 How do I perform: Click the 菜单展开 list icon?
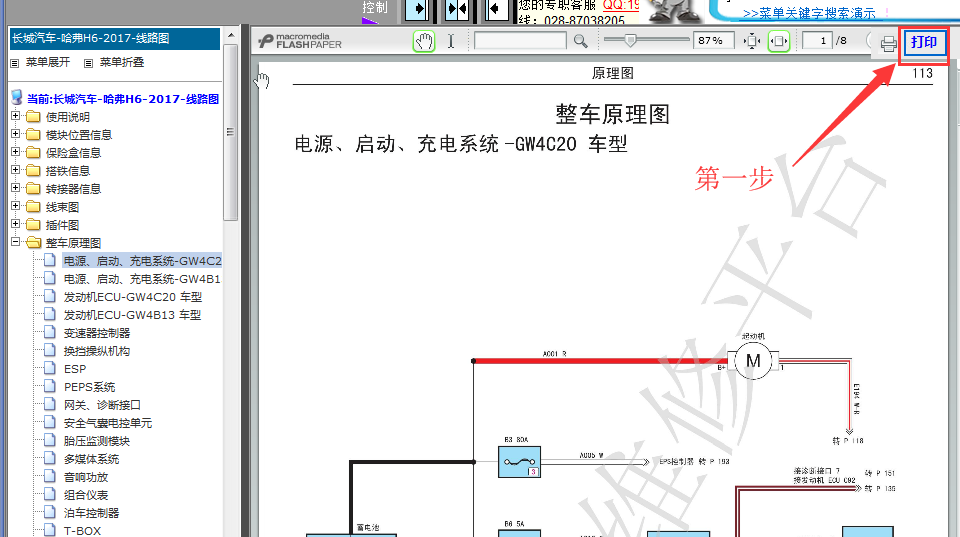(15, 63)
